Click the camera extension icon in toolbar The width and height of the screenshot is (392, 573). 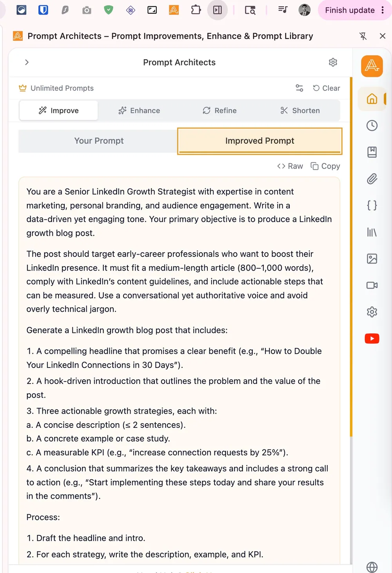click(87, 10)
